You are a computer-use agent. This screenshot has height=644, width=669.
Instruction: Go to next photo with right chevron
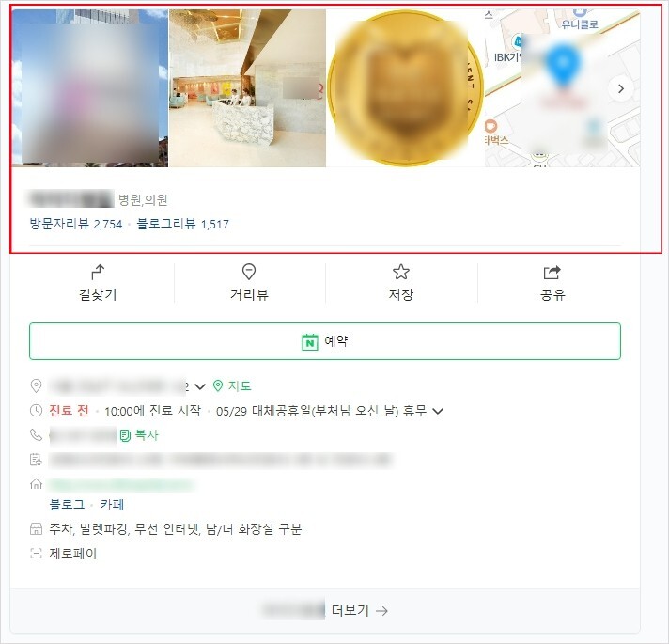621,88
